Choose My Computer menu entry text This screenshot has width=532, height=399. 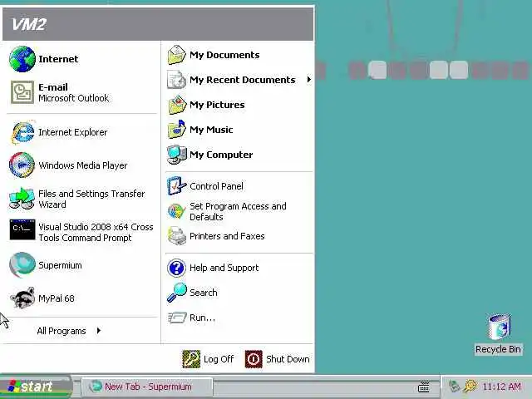(x=221, y=155)
